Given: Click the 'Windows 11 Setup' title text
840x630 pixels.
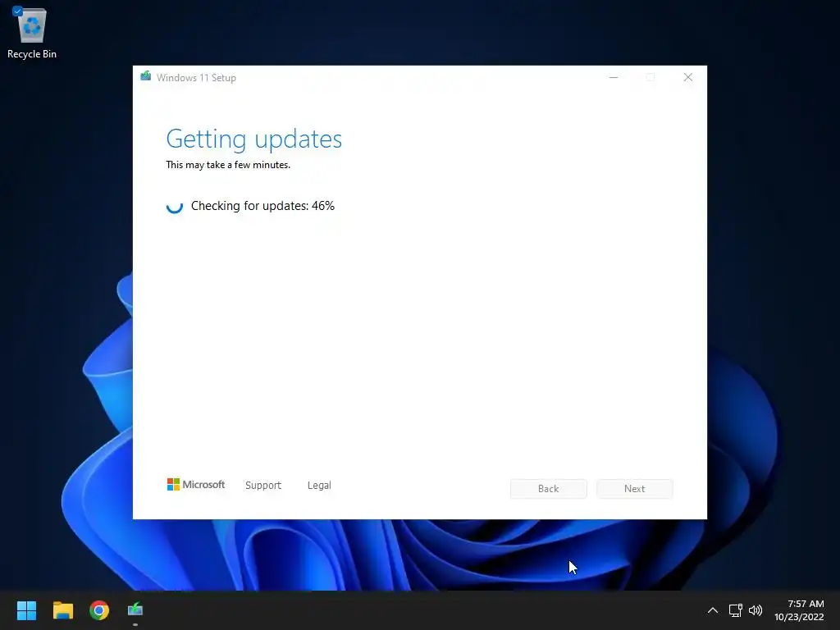Looking at the screenshot, I should click(x=196, y=78).
